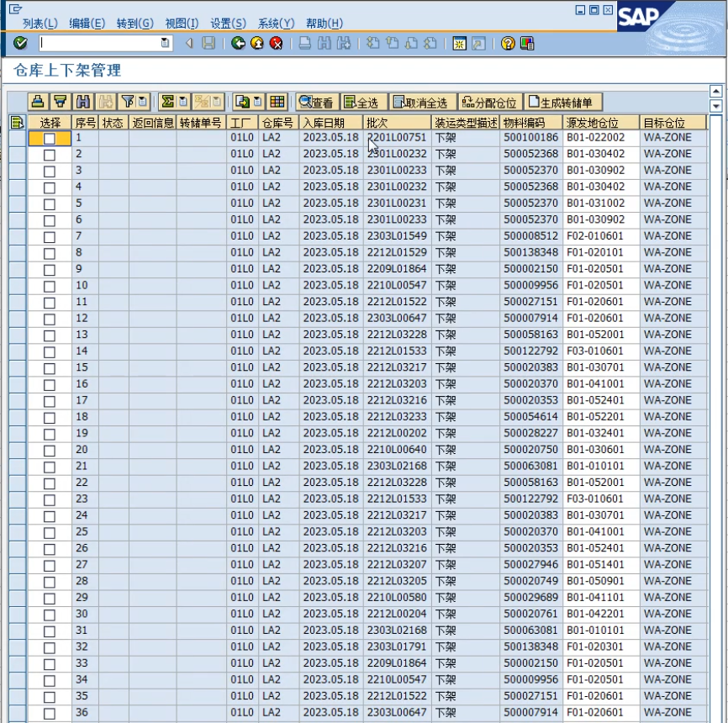This screenshot has height=723, width=728.
Task: Open the 系统(Y) menu
Action: click(276, 24)
